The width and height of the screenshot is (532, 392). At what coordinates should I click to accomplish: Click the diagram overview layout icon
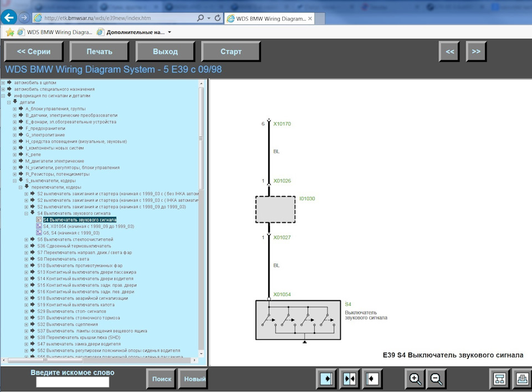click(x=499, y=379)
